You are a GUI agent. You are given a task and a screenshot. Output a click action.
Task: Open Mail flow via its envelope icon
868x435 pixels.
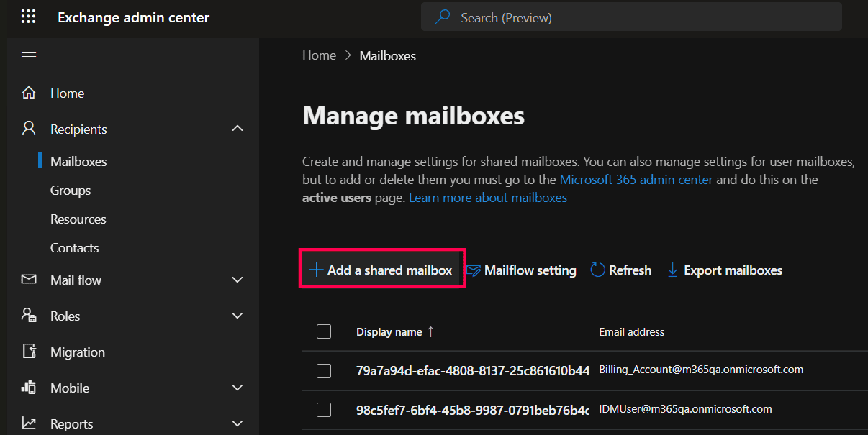29,280
